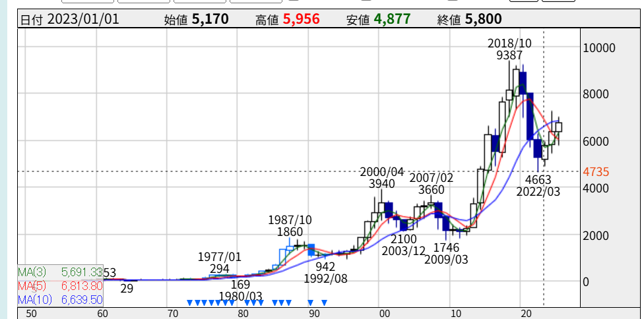Click the first blue triangle marker near 1972
Screen dimensions: 644x319
point(189,303)
